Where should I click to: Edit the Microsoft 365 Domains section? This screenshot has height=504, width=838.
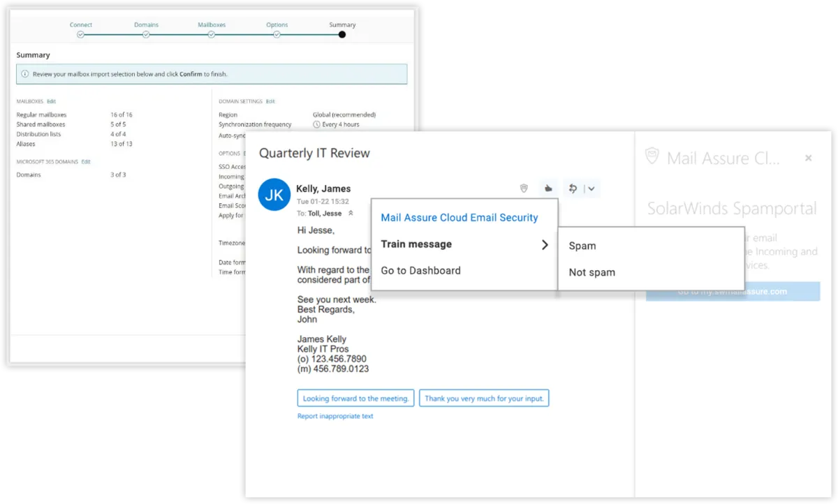[x=86, y=162]
